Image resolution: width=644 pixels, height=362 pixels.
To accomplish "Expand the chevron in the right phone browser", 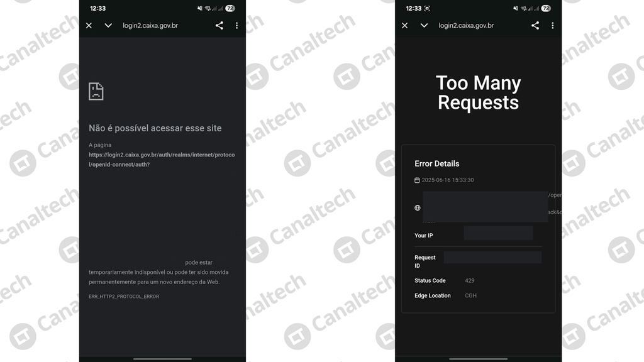I will tap(424, 25).
